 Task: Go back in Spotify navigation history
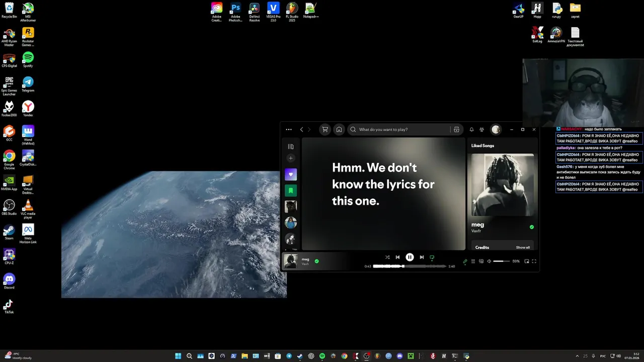coord(301,130)
